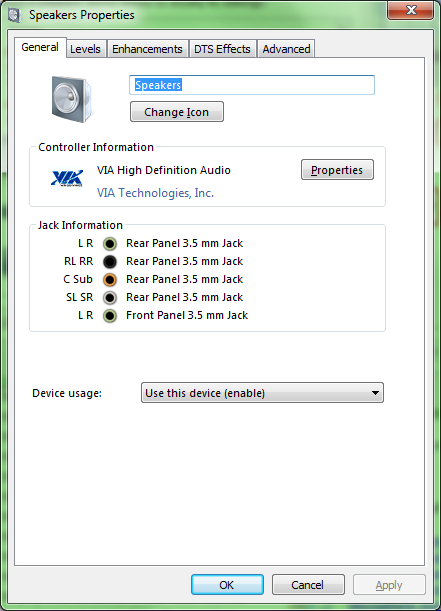Click the Change Icon button
The width and height of the screenshot is (441, 611).
click(177, 112)
